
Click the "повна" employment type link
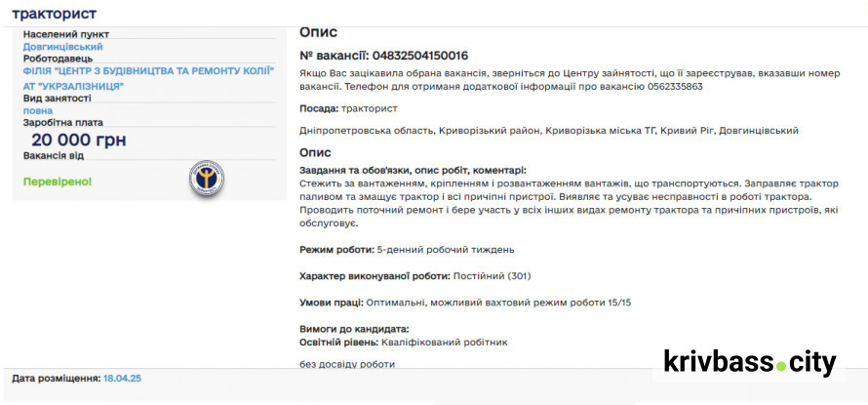(x=38, y=110)
